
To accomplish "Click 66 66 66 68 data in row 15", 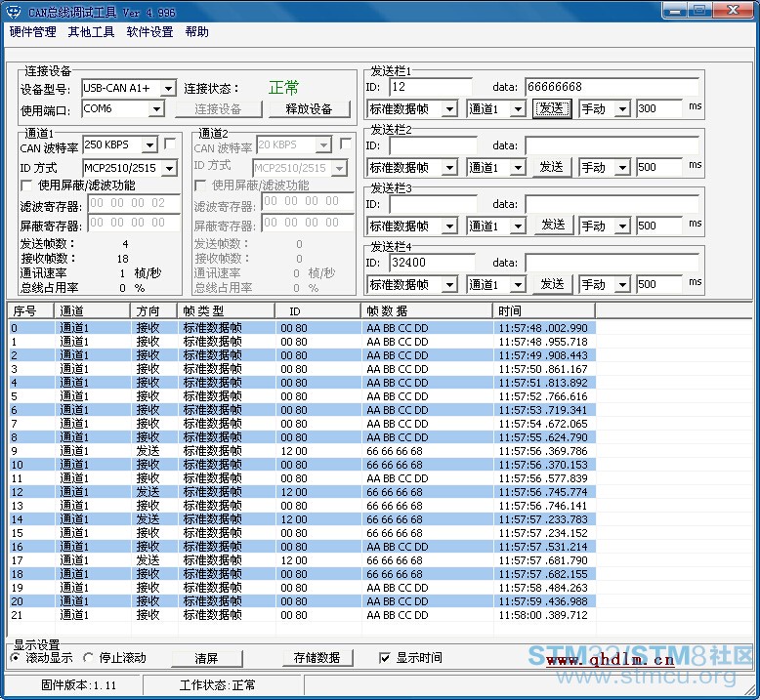I will coord(395,533).
